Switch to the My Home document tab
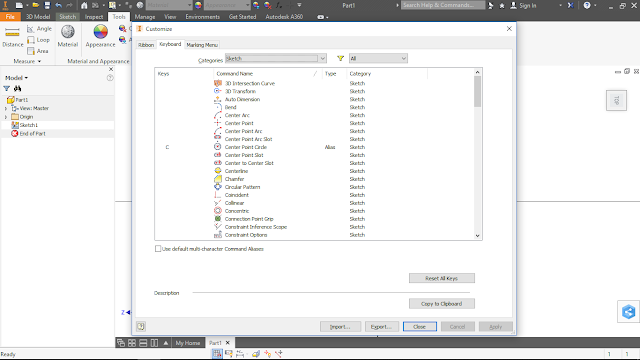This screenshot has width=640, height=360. pyautogui.click(x=188, y=343)
